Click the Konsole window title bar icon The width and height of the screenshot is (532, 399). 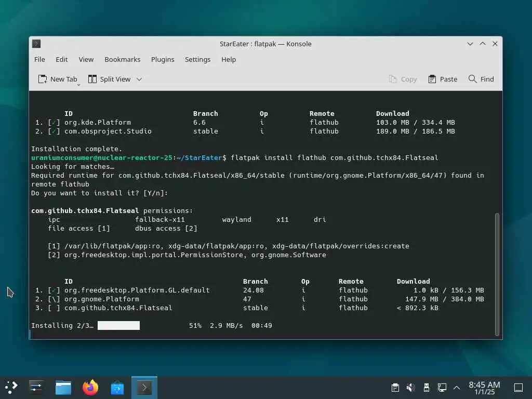tap(36, 44)
